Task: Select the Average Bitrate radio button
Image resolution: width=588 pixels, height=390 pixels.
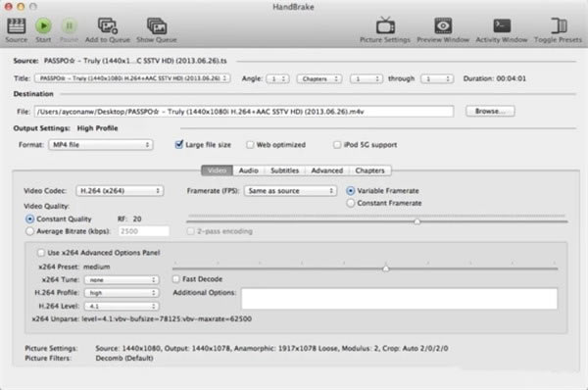Action: click(x=29, y=231)
